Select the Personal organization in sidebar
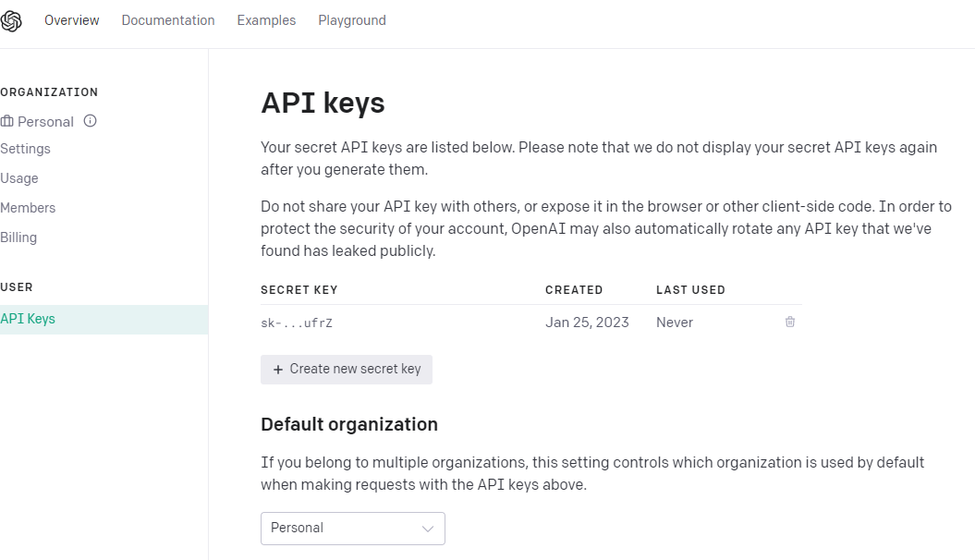Viewport: 975px width, 560px height. coord(45,121)
